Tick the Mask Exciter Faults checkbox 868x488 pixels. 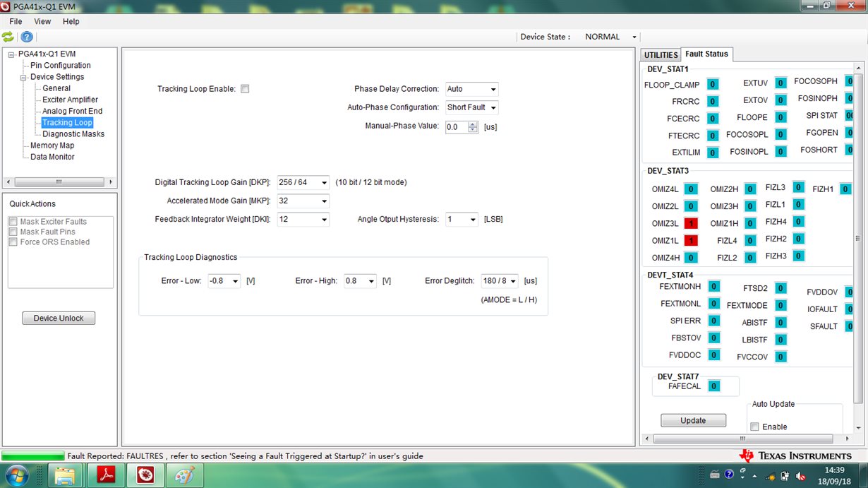(x=13, y=222)
